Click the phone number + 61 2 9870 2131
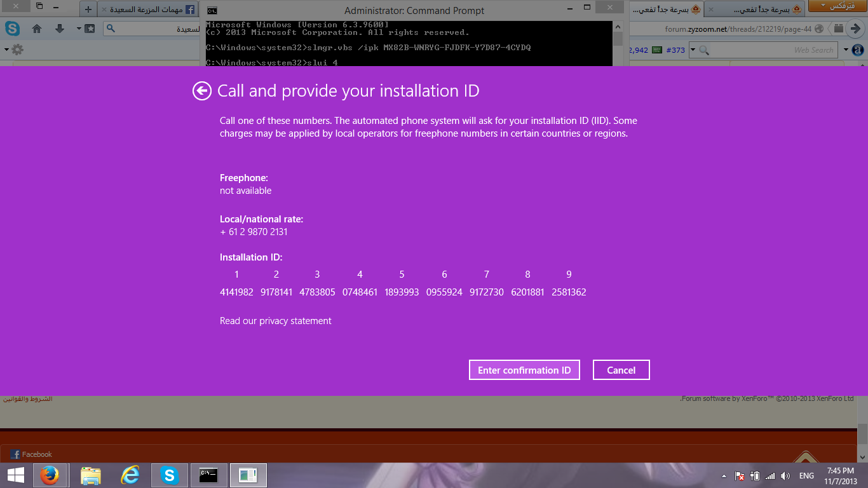 point(254,232)
